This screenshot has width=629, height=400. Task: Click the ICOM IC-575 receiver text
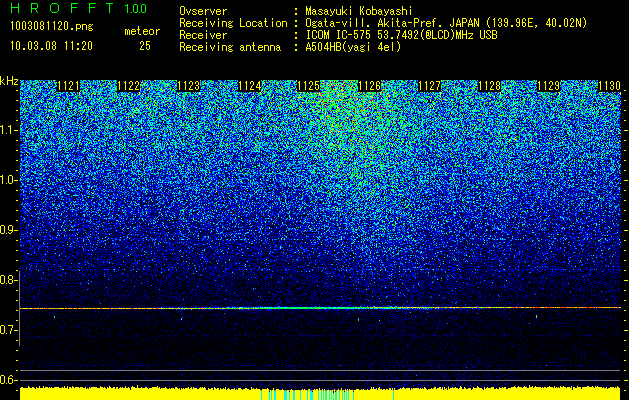coord(401,35)
